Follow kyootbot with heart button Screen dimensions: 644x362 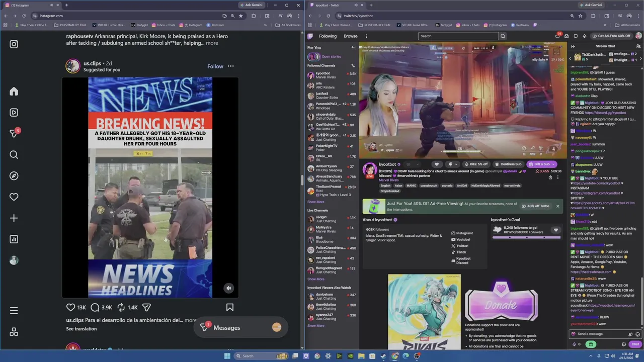tap(437, 164)
